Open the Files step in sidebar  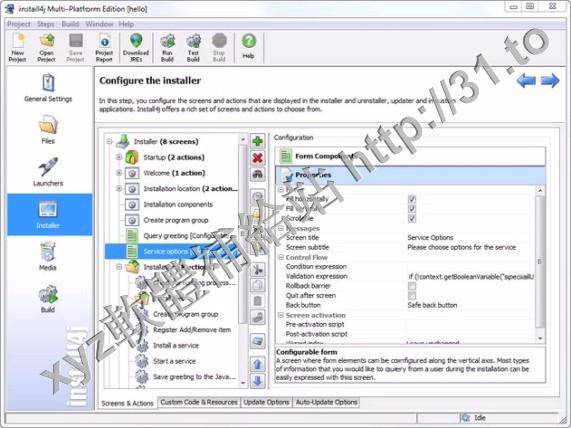[48, 130]
